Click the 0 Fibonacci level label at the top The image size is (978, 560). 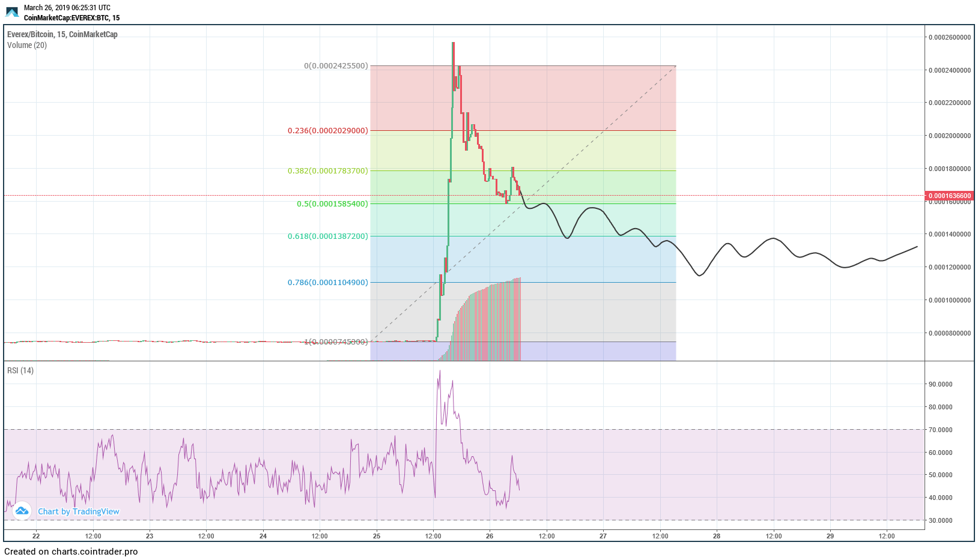pyautogui.click(x=336, y=65)
